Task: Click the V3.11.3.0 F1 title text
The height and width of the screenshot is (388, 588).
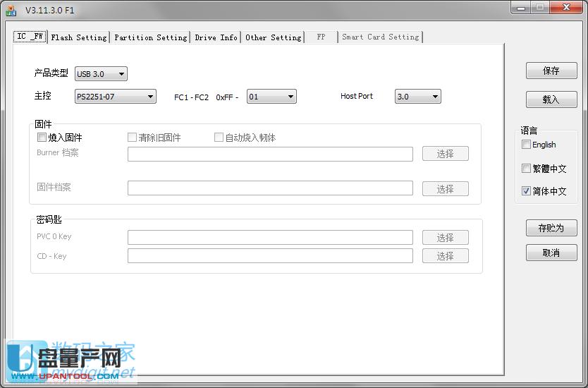Action: tap(49, 10)
